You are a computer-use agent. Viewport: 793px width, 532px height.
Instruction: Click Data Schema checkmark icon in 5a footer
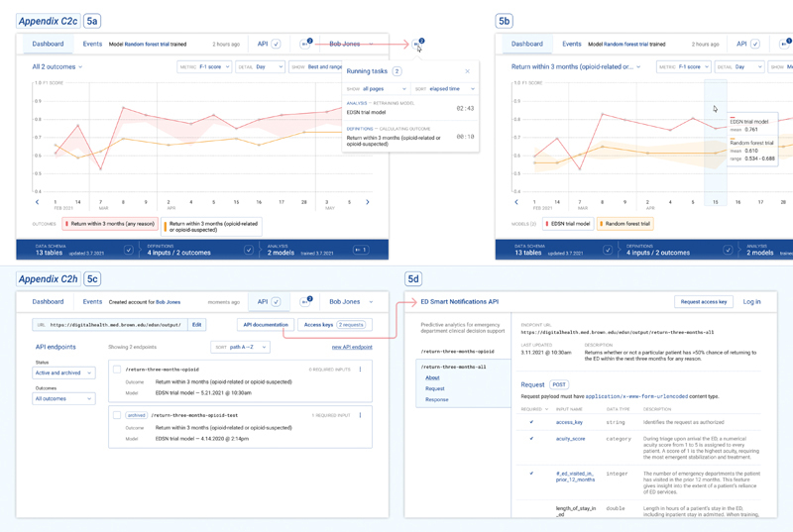128,251
